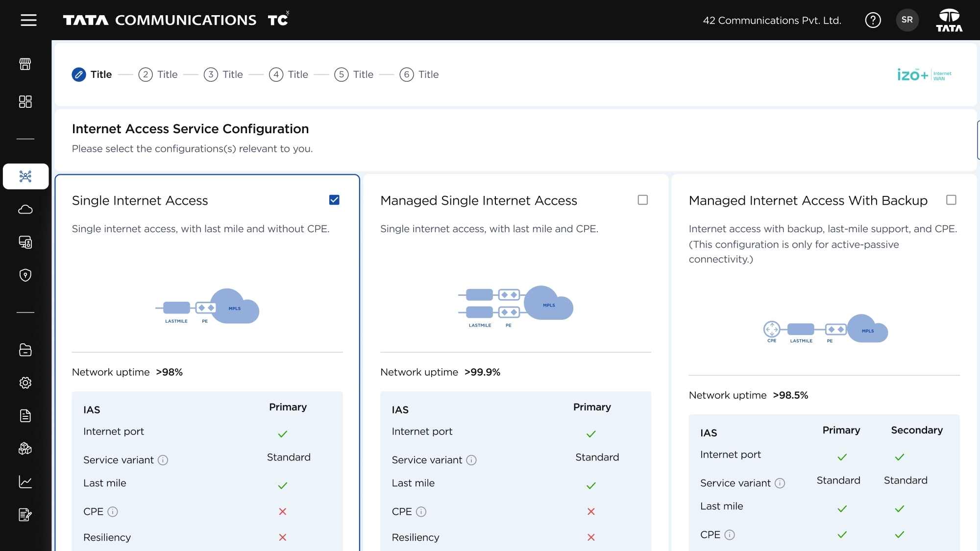
Task: Go to step 4 Title in stepper
Action: click(x=289, y=74)
